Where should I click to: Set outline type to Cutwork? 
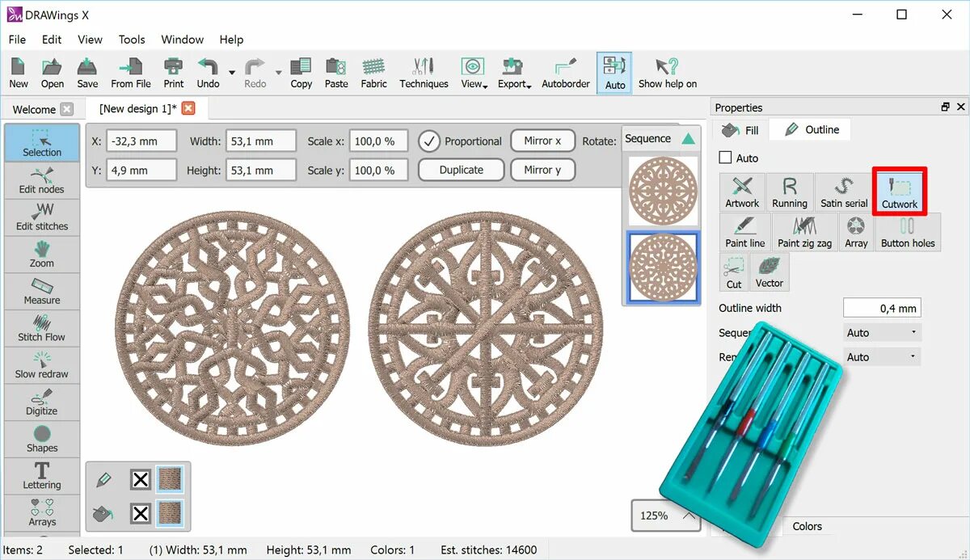tap(900, 193)
